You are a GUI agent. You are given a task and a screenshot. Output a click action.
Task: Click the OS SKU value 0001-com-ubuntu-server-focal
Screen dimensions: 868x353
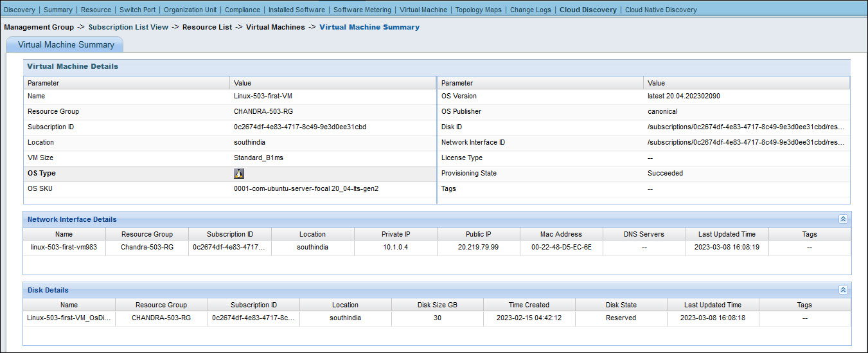click(306, 189)
